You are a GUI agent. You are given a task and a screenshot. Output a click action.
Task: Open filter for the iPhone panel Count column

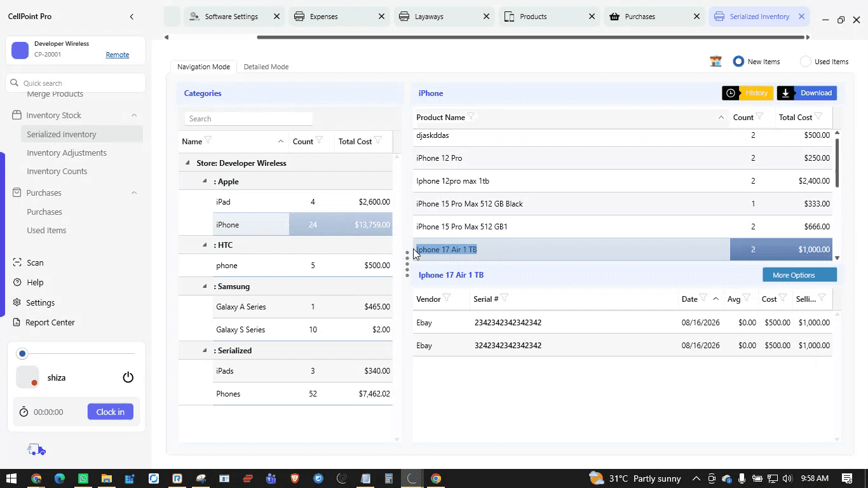pos(759,117)
